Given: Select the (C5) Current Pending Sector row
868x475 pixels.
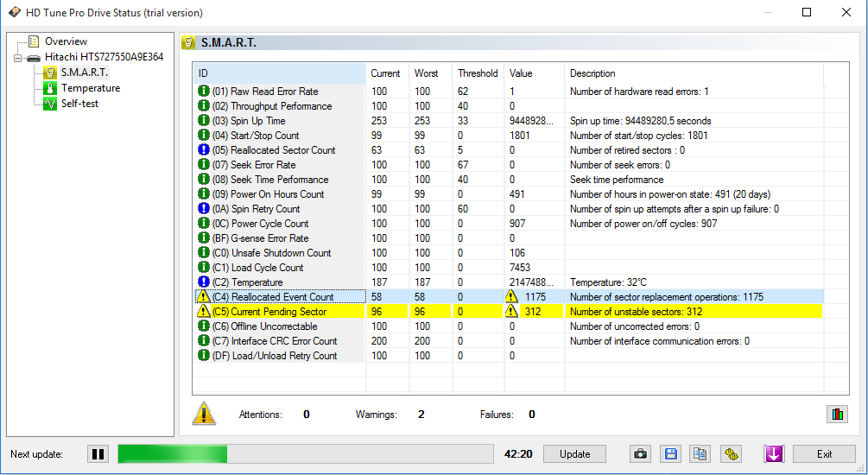Looking at the screenshot, I should 508,312.
